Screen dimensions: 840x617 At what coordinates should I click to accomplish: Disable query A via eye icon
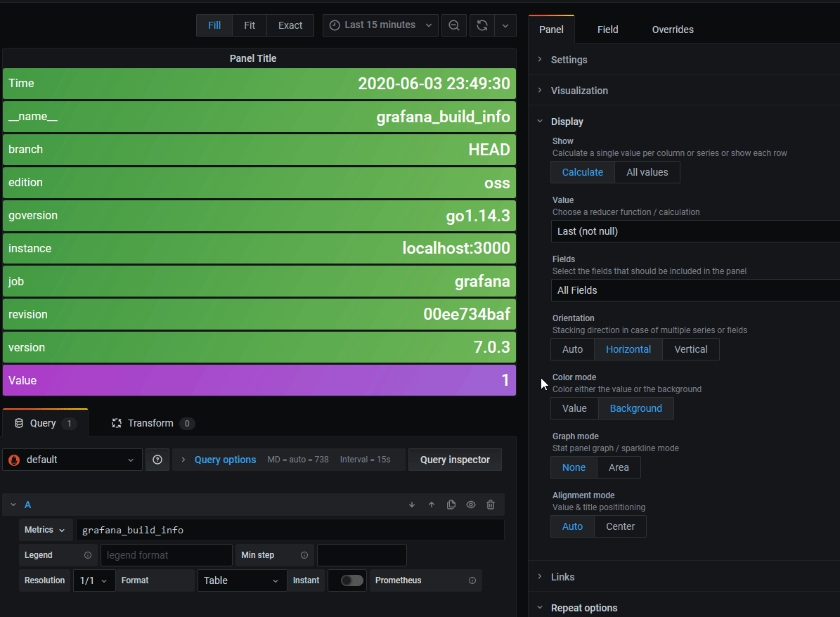470,505
